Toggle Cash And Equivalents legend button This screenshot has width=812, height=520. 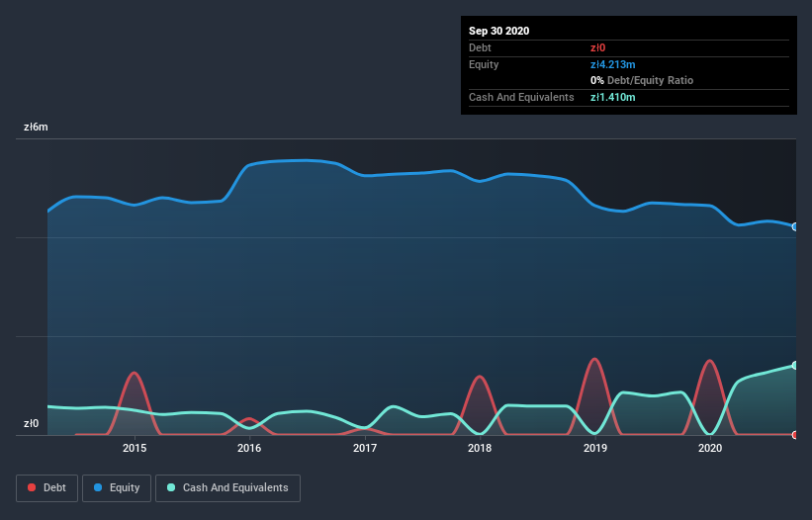coord(227,488)
